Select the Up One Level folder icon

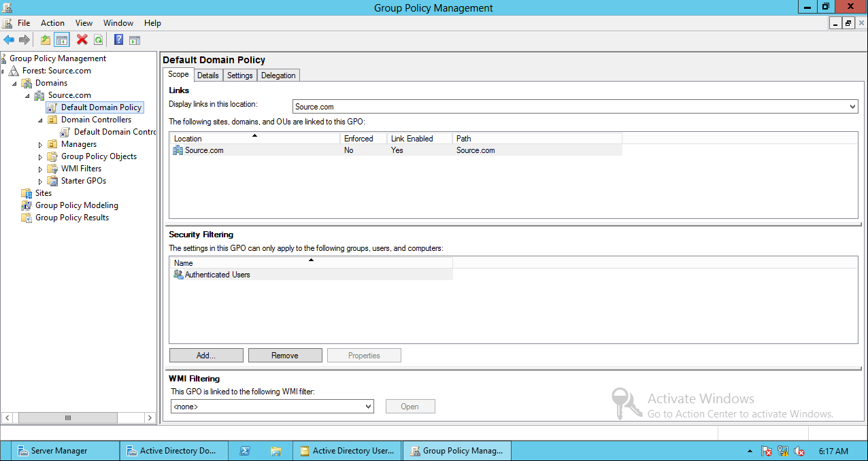pos(45,39)
